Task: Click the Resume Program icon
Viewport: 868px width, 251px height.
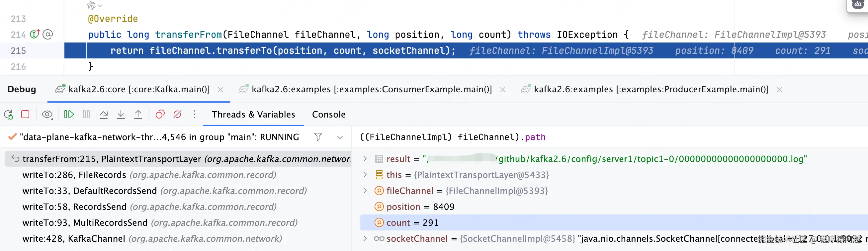Action: click(x=69, y=115)
